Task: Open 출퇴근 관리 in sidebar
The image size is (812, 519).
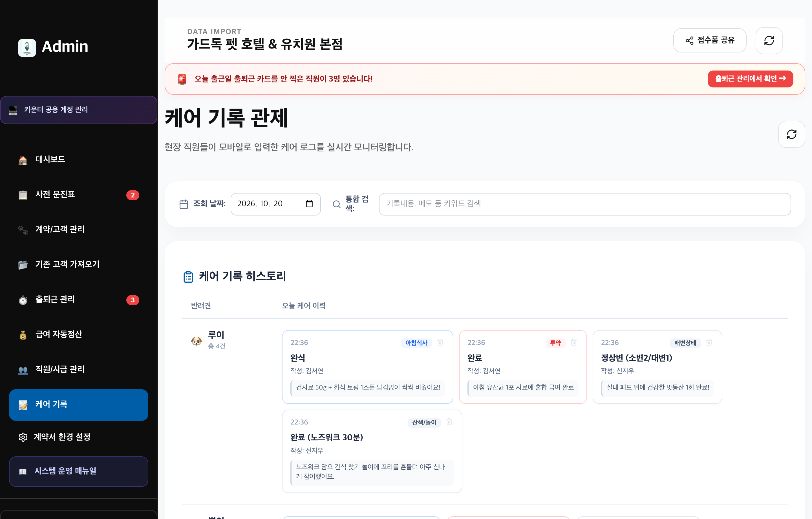Action: click(x=79, y=300)
